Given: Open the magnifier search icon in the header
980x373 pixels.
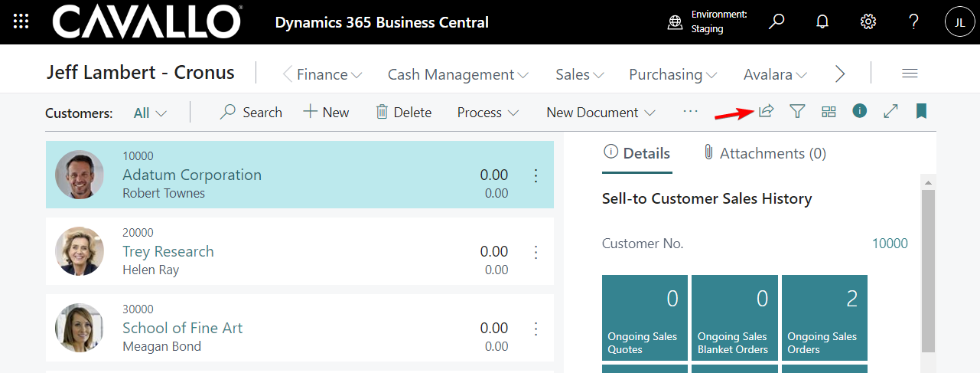Looking at the screenshot, I should point(777,21).
